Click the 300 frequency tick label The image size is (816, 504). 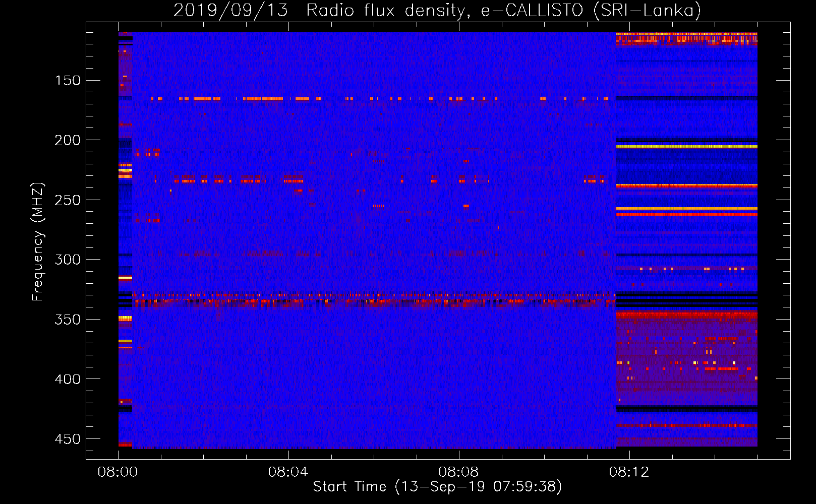click(68, 260)
